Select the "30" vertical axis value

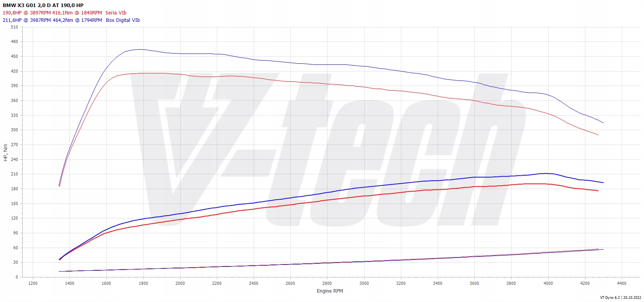[16, 263]
